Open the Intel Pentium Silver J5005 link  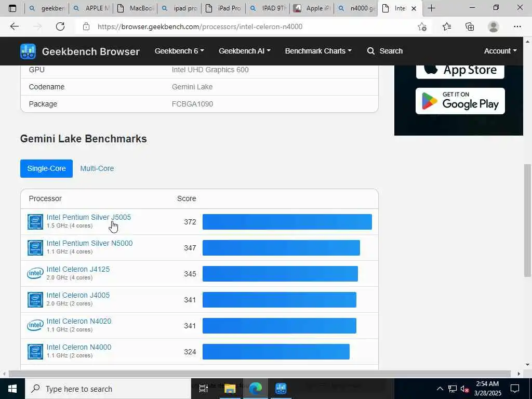tap(88, 217)
